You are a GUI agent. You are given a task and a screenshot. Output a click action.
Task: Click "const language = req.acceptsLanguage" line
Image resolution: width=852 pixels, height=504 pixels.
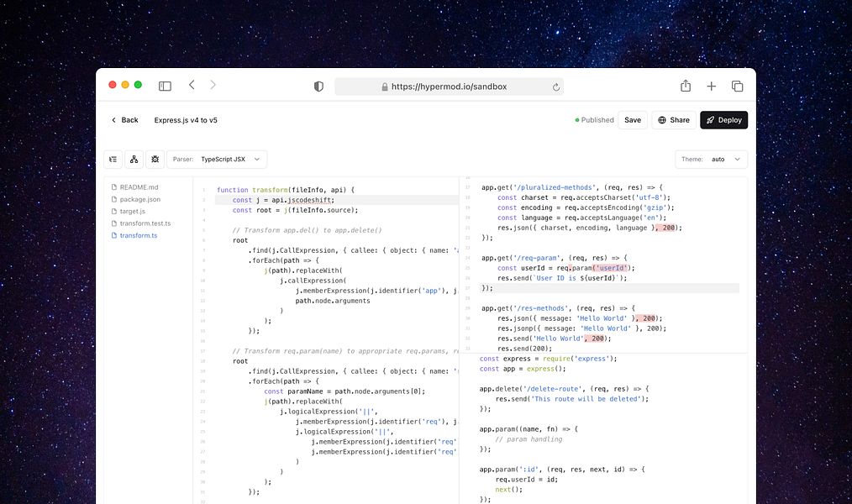click(x=581, y=218)
